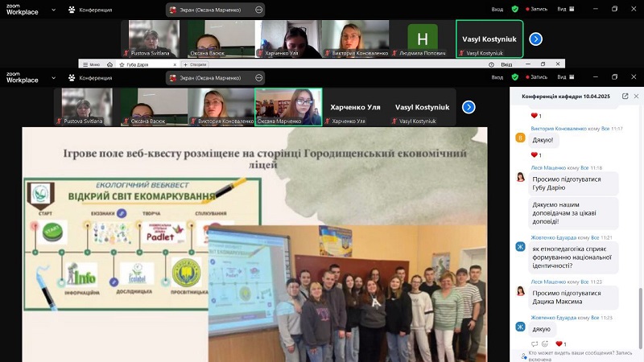Select Оксана Марченко video thumbnail
This screenshot has height=362, width=644.
288,107
